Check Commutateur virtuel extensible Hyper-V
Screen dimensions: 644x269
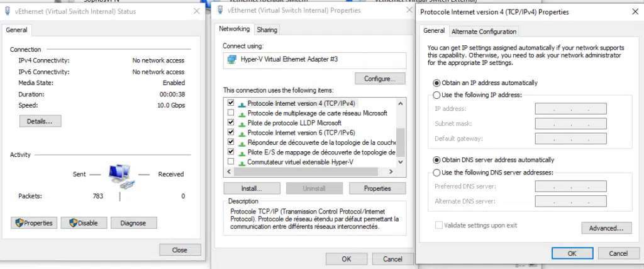[x=231, y=162]
